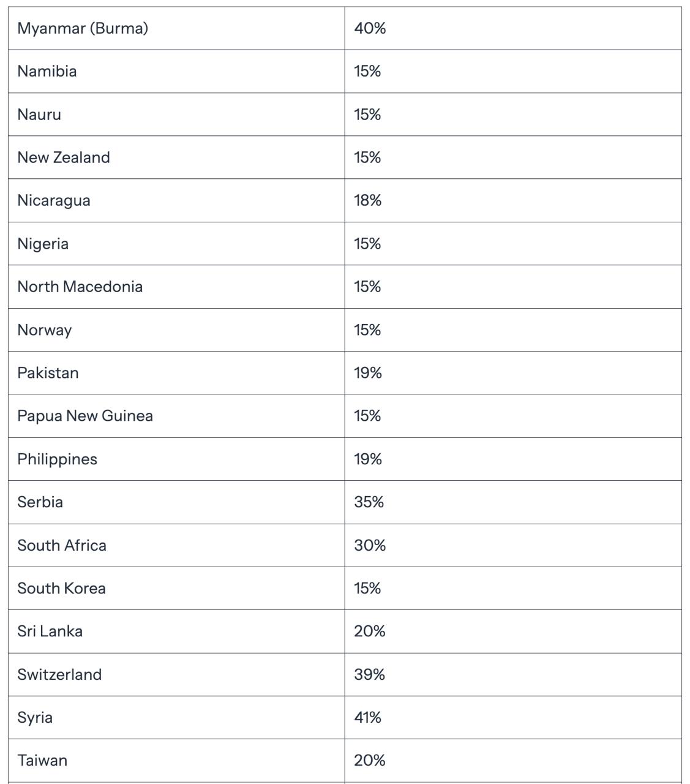Click the New Zealand table cell
Viewport: 690px width, 784px height.
point(64,157)
